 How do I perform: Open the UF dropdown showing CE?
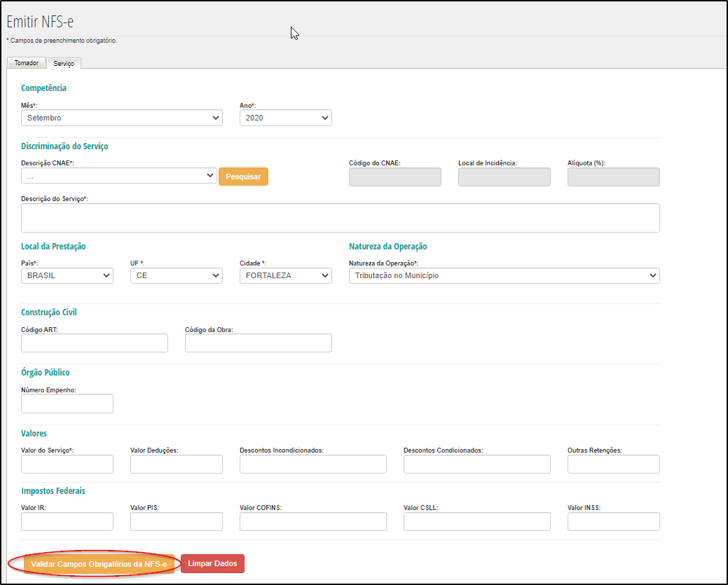177,276
